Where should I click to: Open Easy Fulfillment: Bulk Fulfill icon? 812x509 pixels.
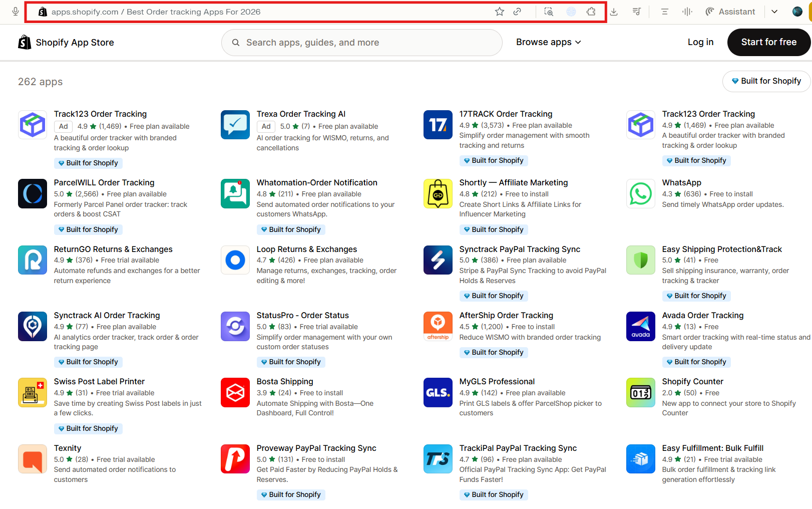click(641, 459)
